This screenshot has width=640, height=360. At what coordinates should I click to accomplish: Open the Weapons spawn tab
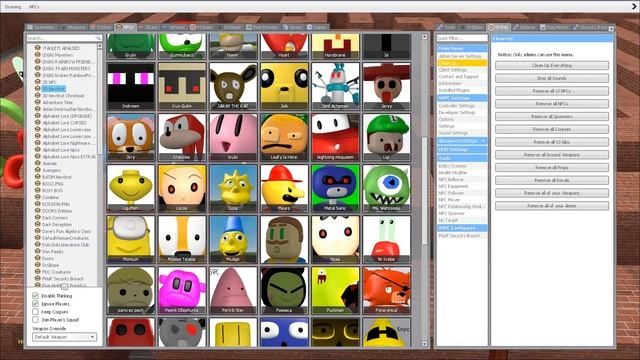(x=73, y=27)
